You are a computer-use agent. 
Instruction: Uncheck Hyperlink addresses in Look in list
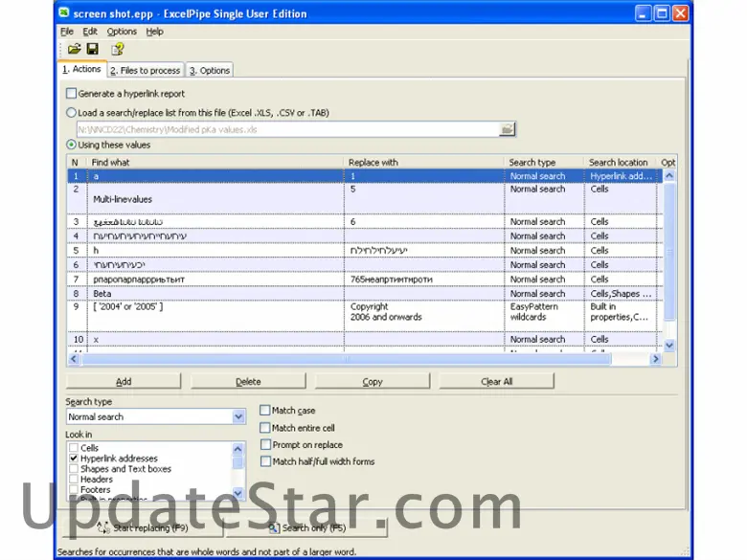click(x=74, y=459)
